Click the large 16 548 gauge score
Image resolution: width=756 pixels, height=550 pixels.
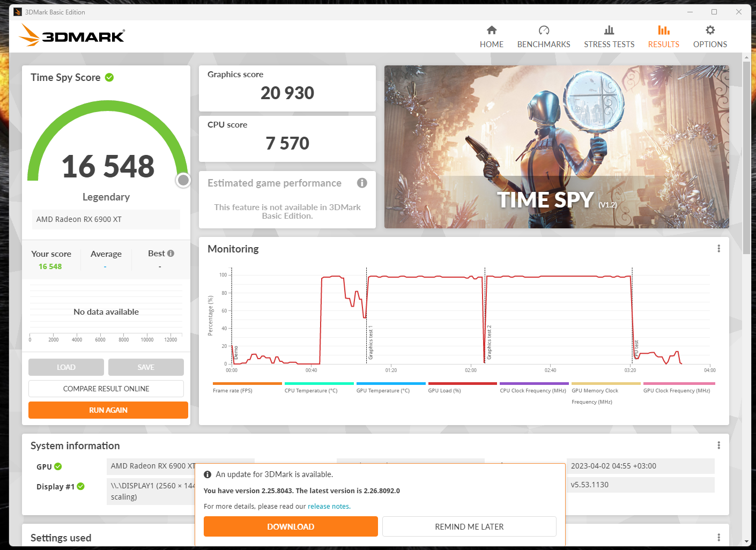(108, 166)
